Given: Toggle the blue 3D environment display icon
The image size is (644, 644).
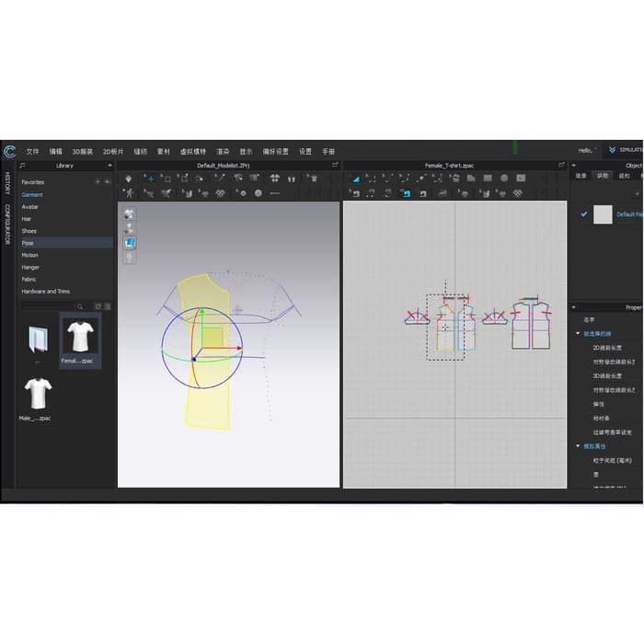Looking at the screenshot, I should click(130, 243).
